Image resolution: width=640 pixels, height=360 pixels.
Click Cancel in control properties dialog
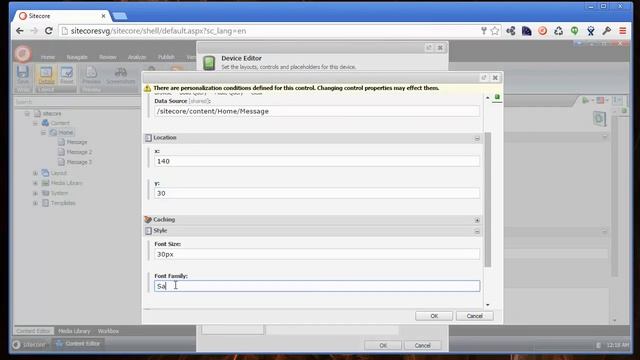[474, 316]
